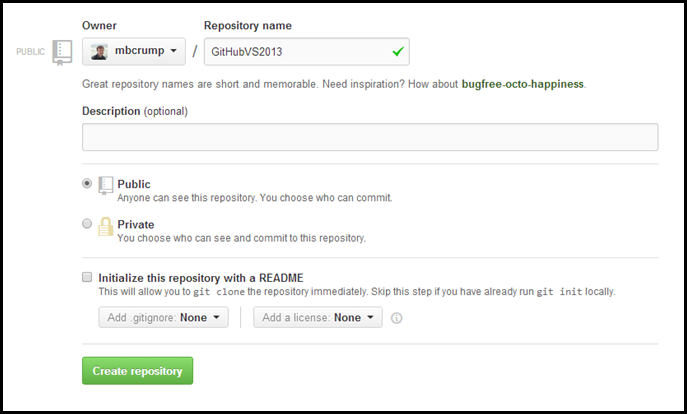Screen dimensions: 687x414
Task: Click the 'Initialize this repository with a README' label
Action: (201, 278)
